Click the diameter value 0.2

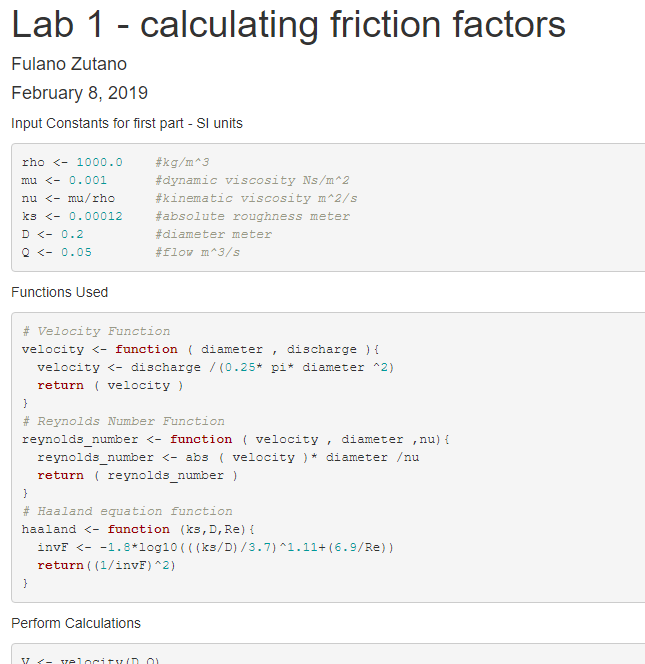72,234
